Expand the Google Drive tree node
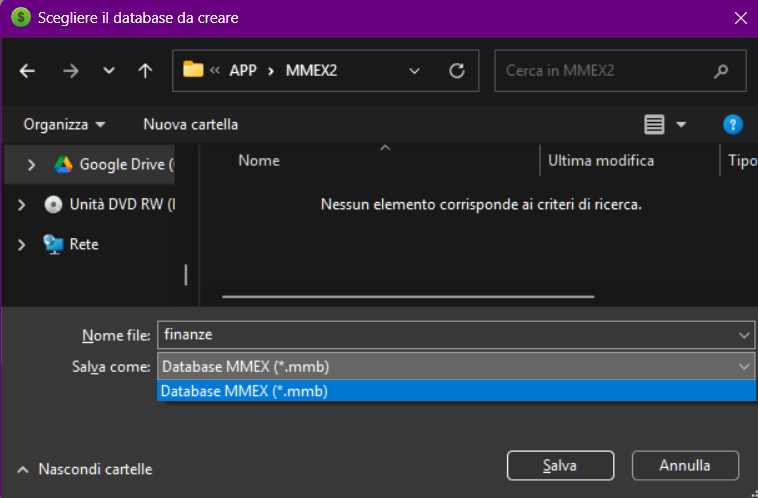This screenshot has width=758, height=498. pyautogui.click(x=31, y=165)
